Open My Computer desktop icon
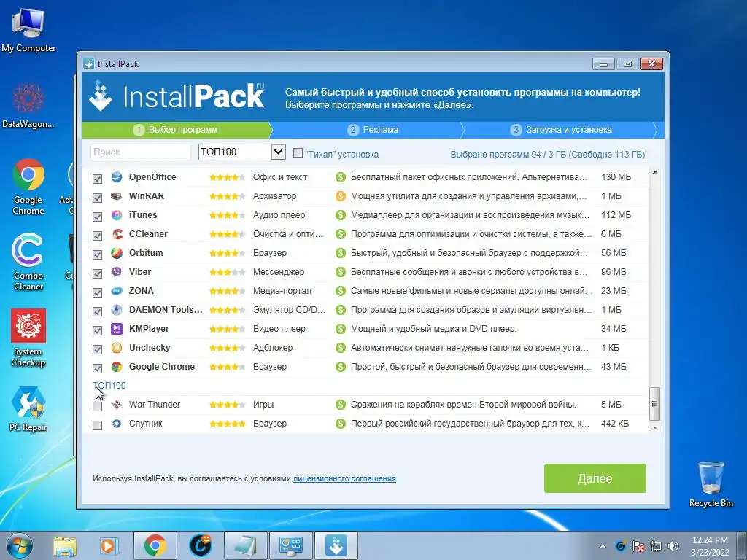747x560 pixels. 28,29
